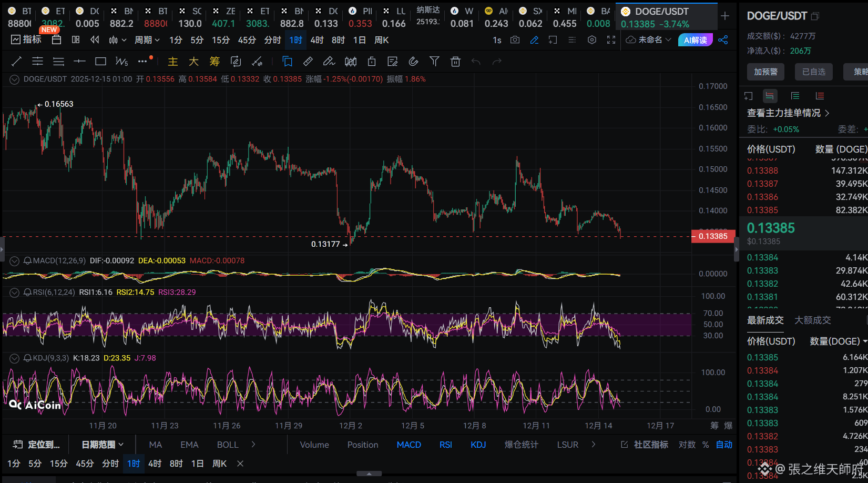
Task: Click the 加预警 alert button
Action: (x=765, y=72)
